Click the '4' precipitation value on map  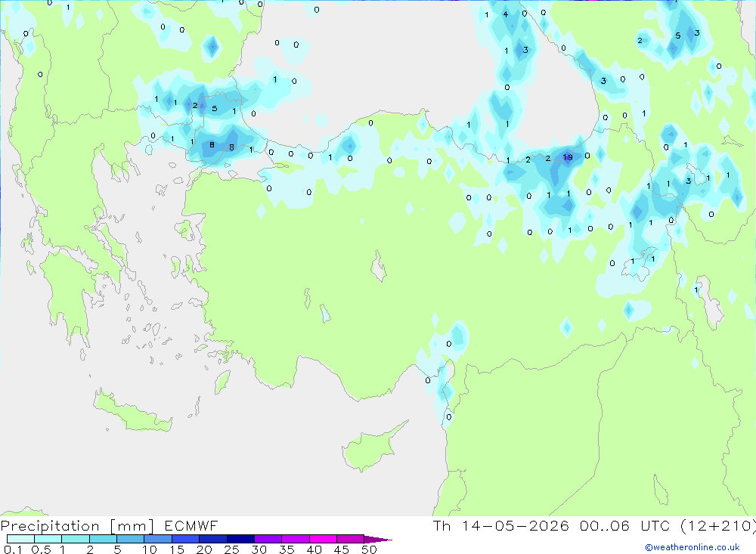pyautogui.click(x=505, y=14)
